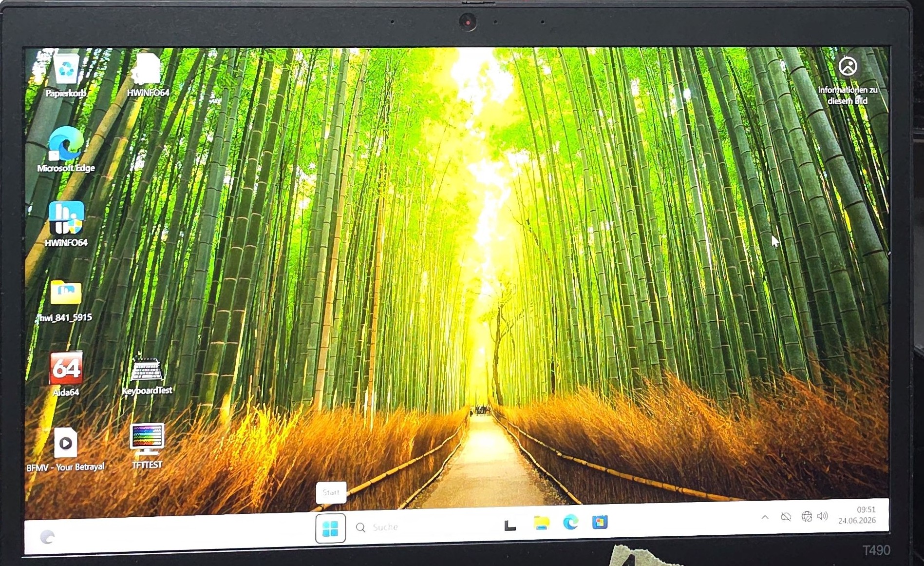Select the white HWiNFO64 file icon
This screenshot has height=566, width=924.
(148, 74)
